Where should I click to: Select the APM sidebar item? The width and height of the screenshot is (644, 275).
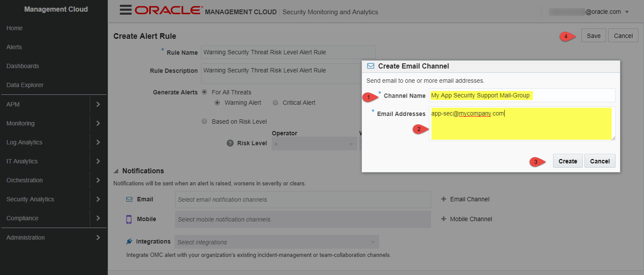click(13, 104)
